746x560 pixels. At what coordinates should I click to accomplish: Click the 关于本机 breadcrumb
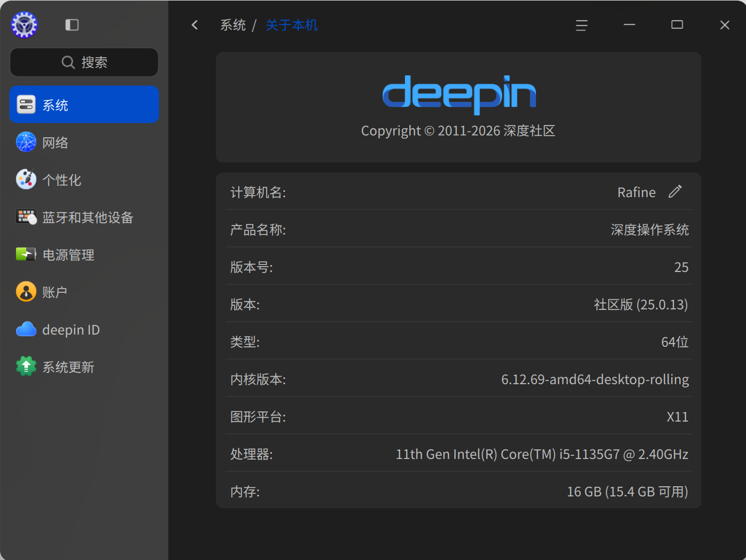tap(291, 25)
